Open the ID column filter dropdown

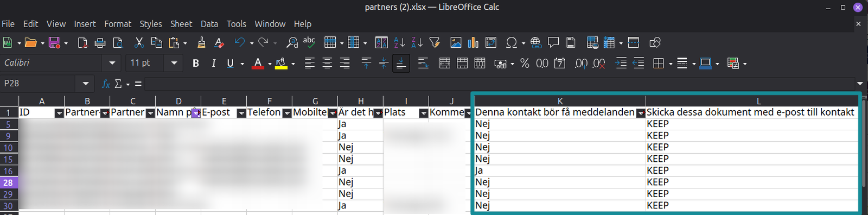click(59, 113)
